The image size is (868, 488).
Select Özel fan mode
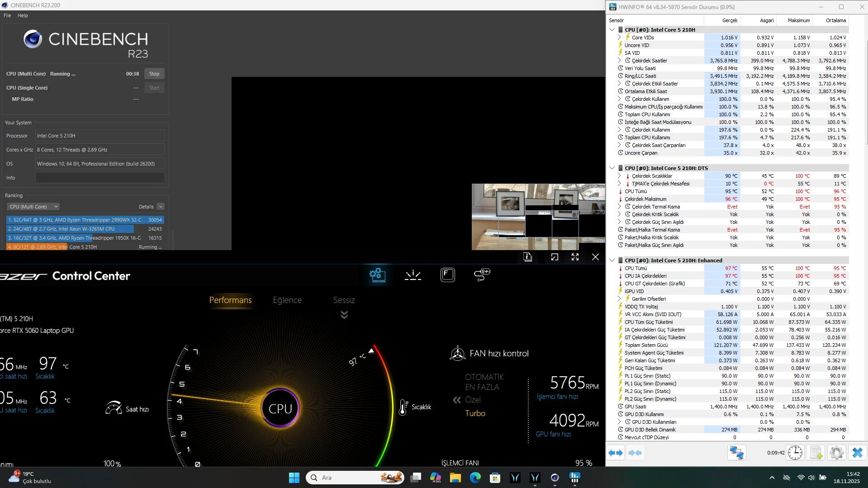tap(473, 400)
